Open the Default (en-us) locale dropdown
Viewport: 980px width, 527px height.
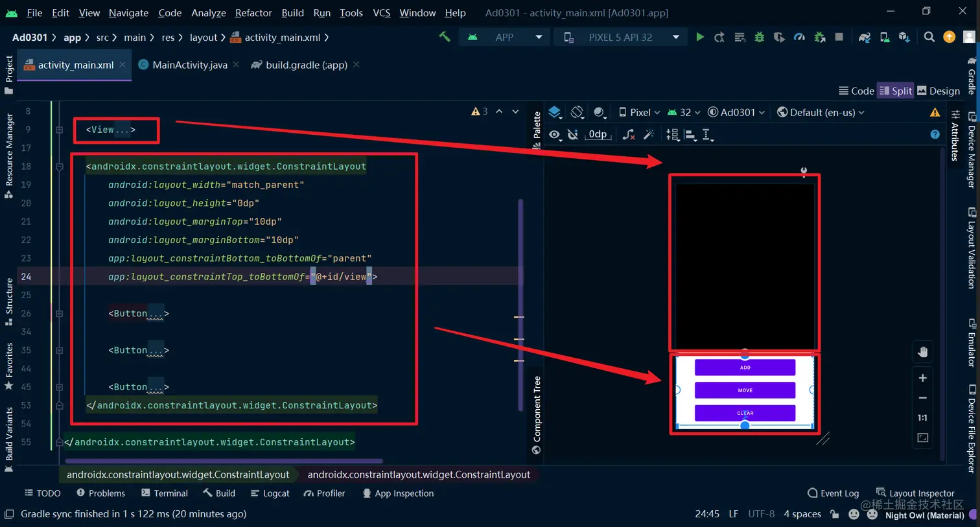point(821,112)
